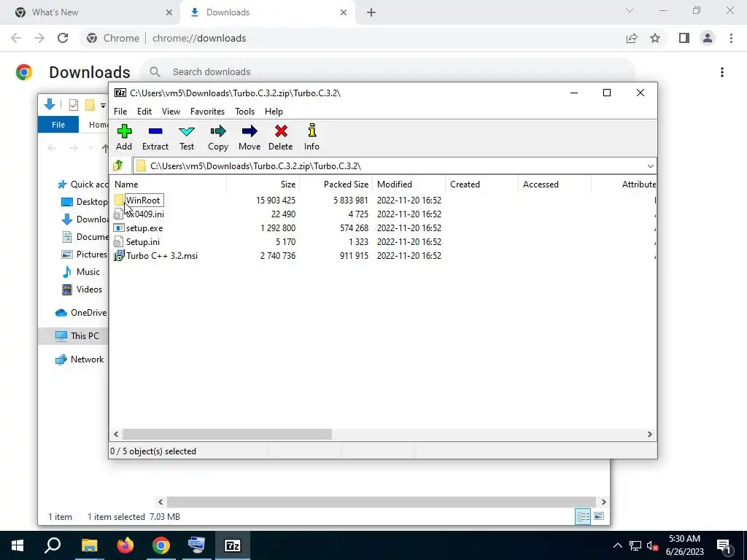Open the Help menu in 7-Zip

point(274,112)
